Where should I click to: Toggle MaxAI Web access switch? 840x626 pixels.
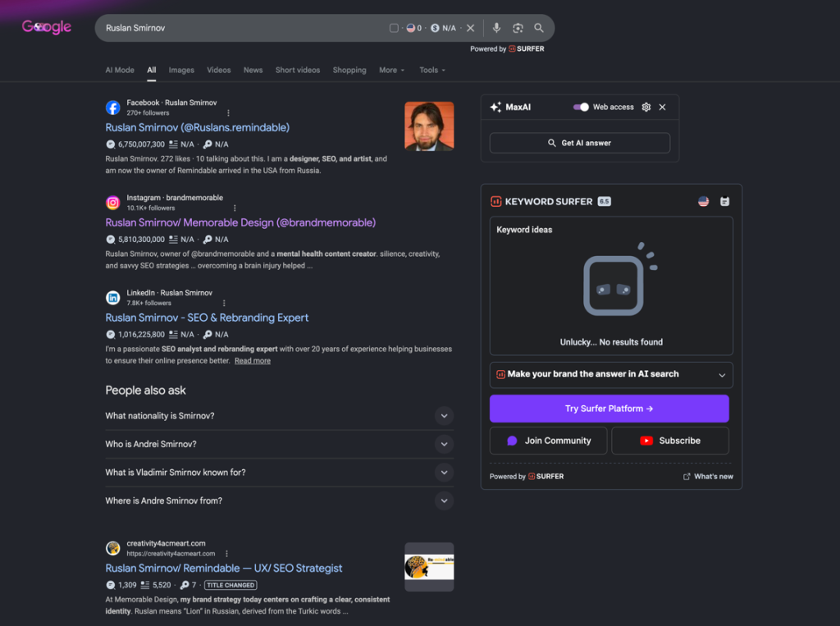(581, 107)
